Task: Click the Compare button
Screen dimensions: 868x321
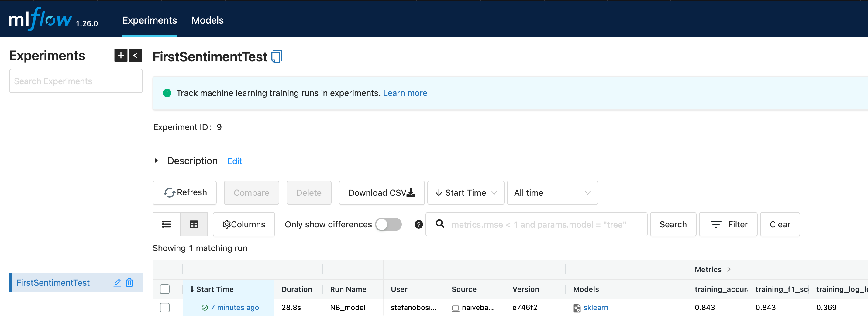Action: (x=251, y=192)
